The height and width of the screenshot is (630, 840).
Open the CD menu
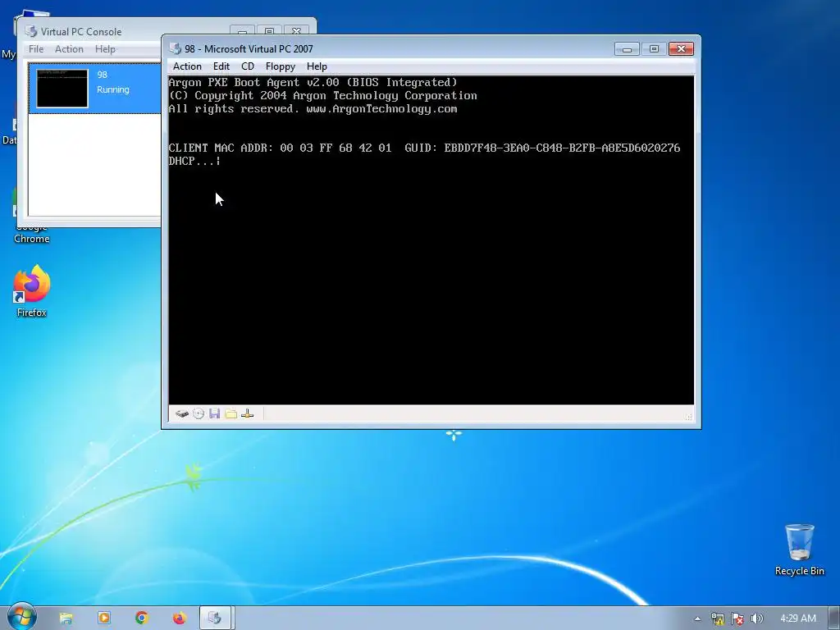[x=248, y=66]
